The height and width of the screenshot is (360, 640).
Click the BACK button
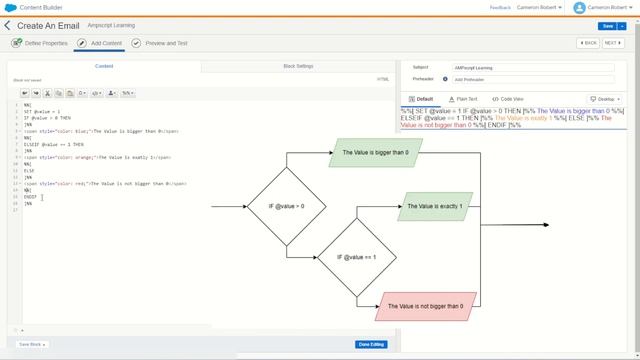[x=588, y=43]
